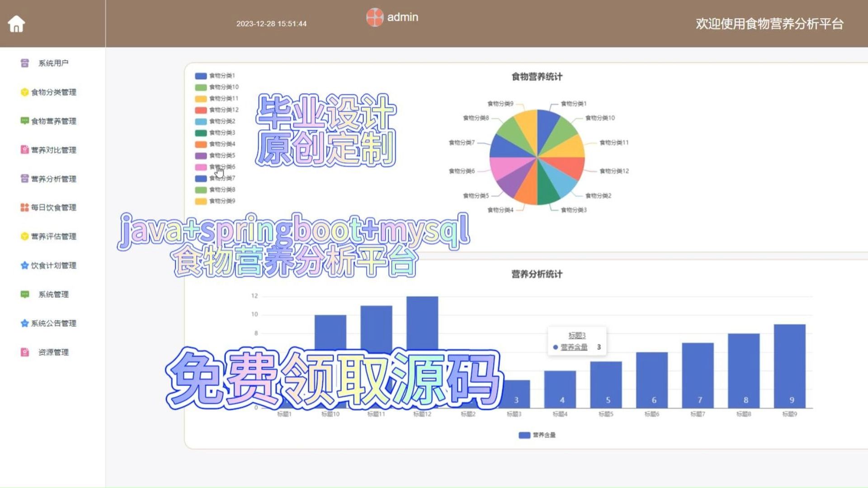The height and width of the screenshot is (488, 868).
Task: Select 系统管理 in sidebar
Action: coord(53,294)
